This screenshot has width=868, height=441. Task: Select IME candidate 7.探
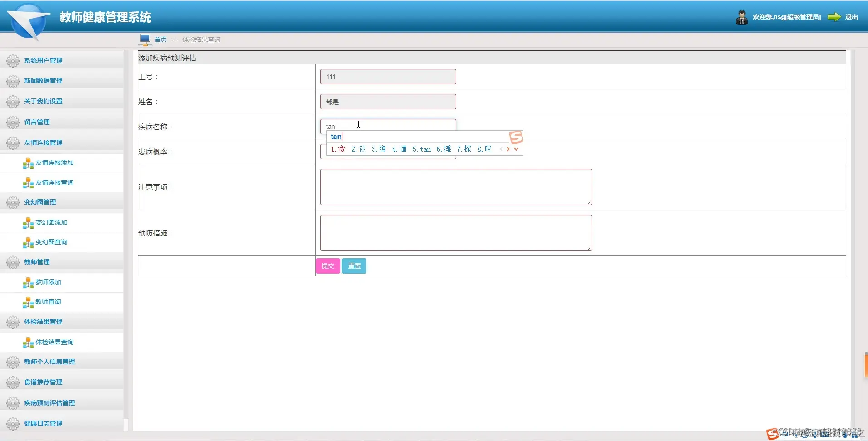click(x=464, y=149)
